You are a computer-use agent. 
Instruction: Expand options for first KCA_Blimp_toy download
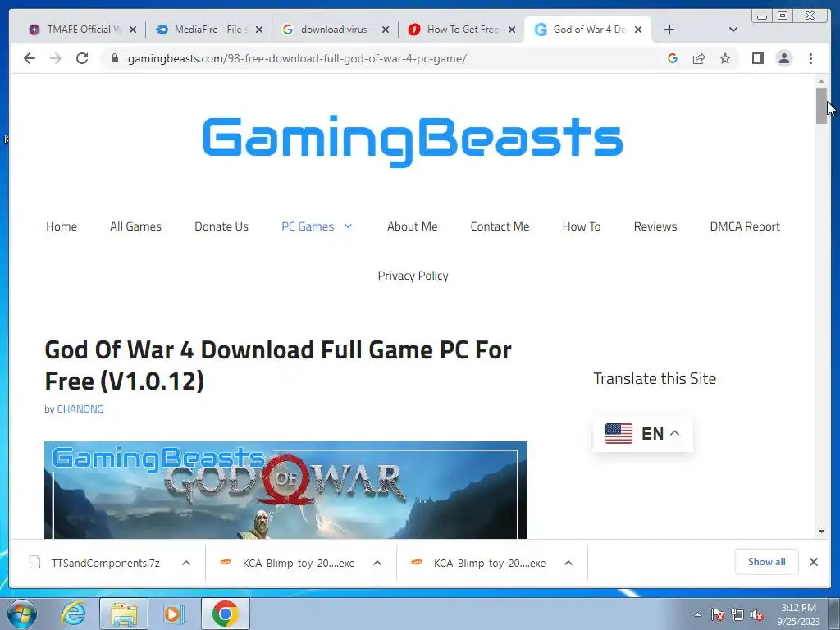[x=377, y=563]
